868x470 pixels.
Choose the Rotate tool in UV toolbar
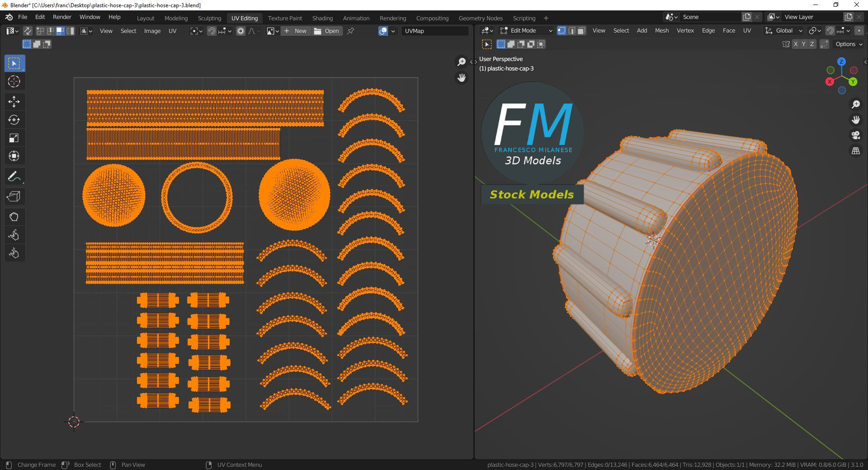[14, 120]
